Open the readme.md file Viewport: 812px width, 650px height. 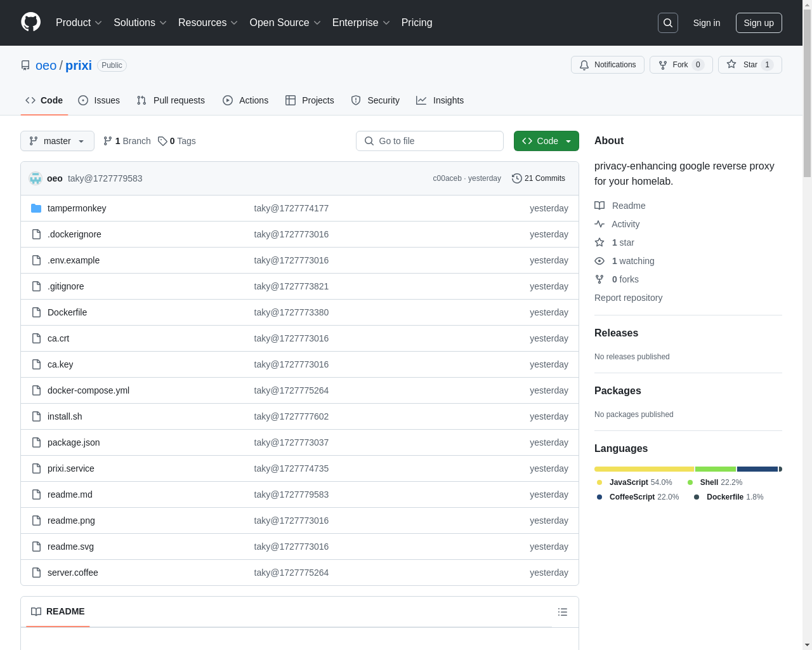pyautogui.click(x=70, y=494)
